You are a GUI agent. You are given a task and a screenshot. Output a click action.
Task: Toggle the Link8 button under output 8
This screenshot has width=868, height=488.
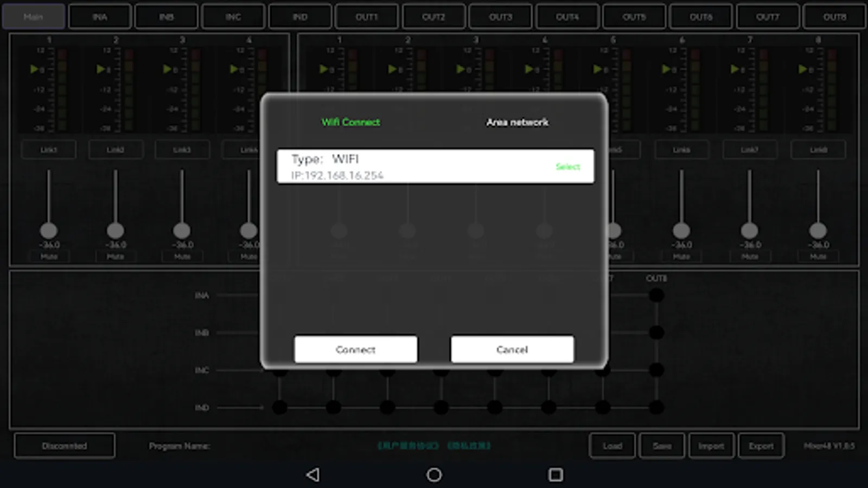point(818,150)
